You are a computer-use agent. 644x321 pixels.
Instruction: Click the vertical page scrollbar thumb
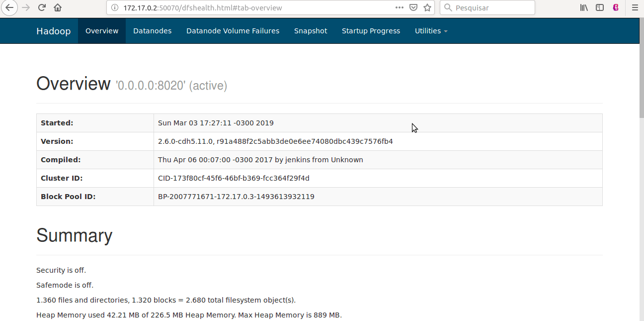point(641,69)
